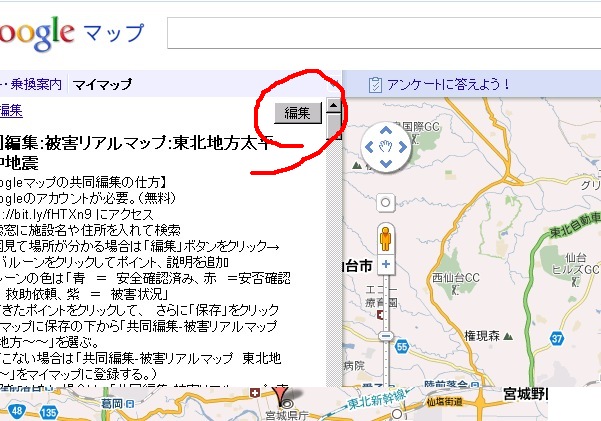Pan the map right with arrow
This screenshot has width=601, height=421.
(x=402, y=147)
